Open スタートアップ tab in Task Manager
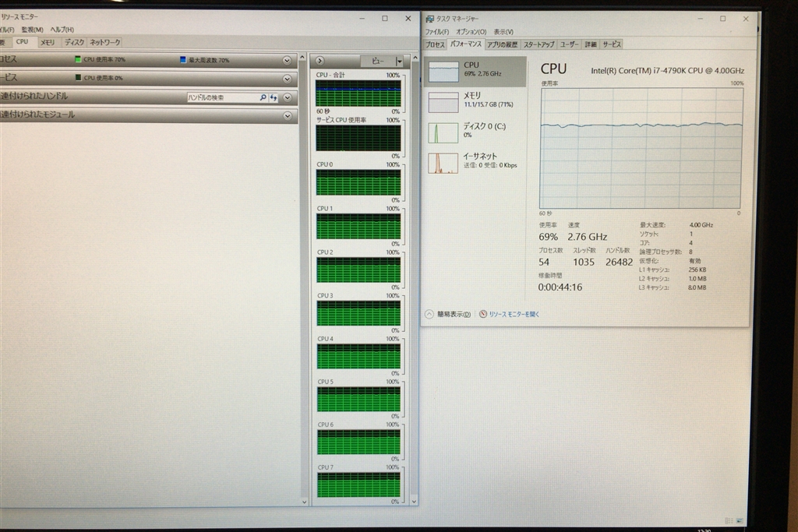The width and height of the screenshot is (798, 532). click(x=539, y=44)
